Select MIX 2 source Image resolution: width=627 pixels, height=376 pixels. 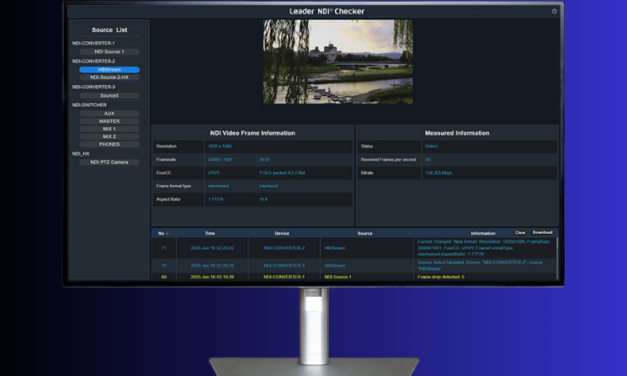109,136
